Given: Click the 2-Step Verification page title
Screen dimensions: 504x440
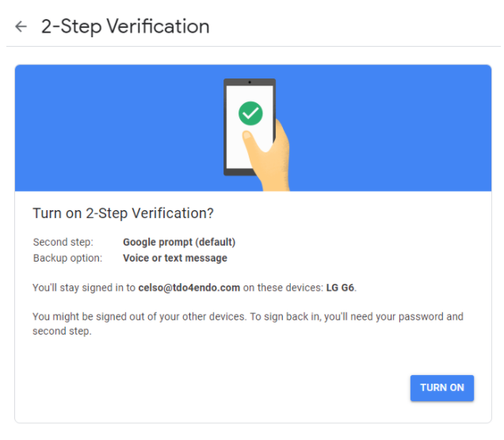Looking at the screenshot, I should point(125,27).
